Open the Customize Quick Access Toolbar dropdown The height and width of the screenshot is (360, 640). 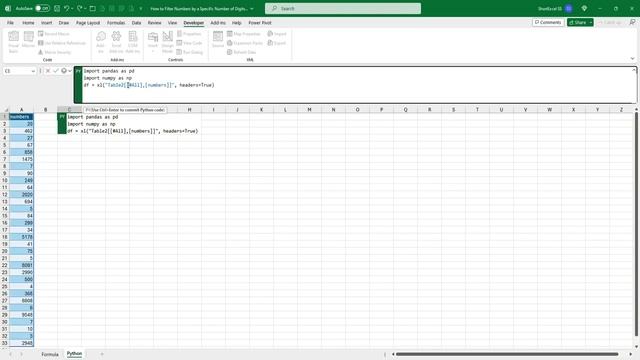141,8
